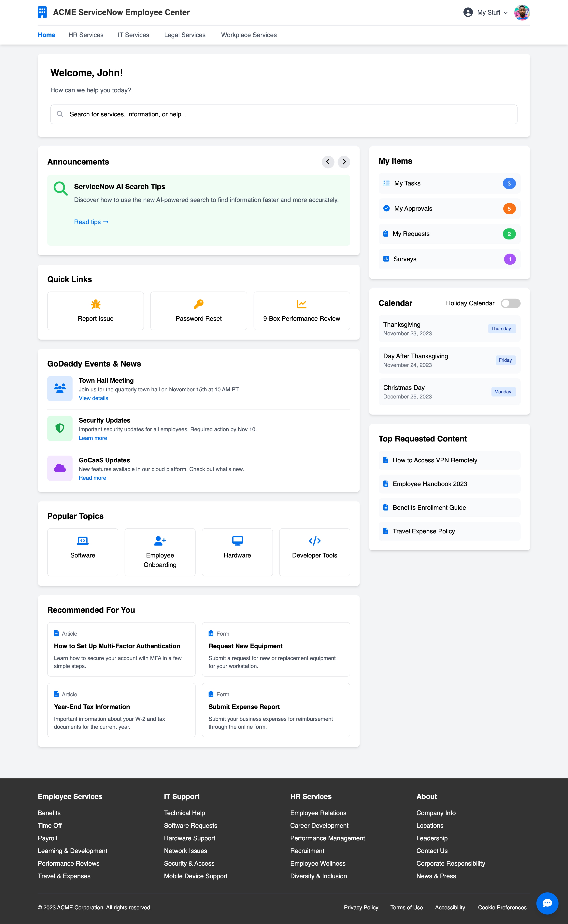Click the ACME building logo icon

pyautogui.click(x=42, y=12)
